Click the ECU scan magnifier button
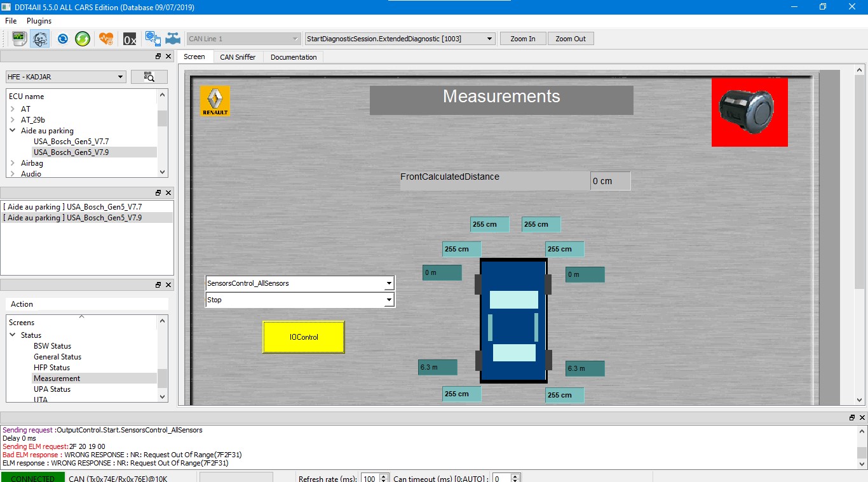 149,77
